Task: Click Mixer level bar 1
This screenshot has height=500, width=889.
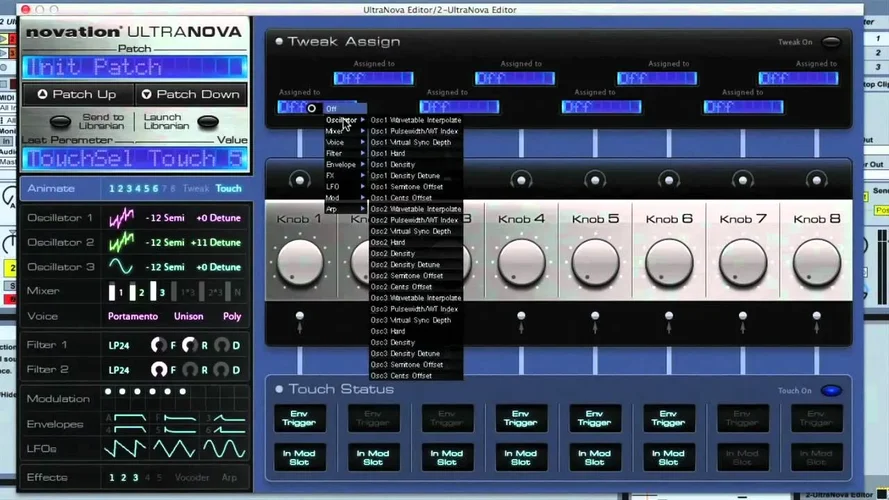Action: [x=112, y=291]
